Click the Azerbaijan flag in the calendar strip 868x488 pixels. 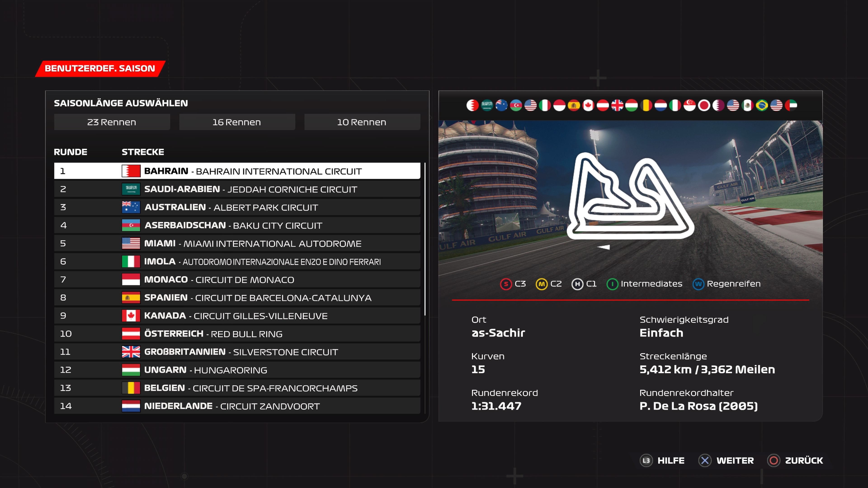[516, 106]
